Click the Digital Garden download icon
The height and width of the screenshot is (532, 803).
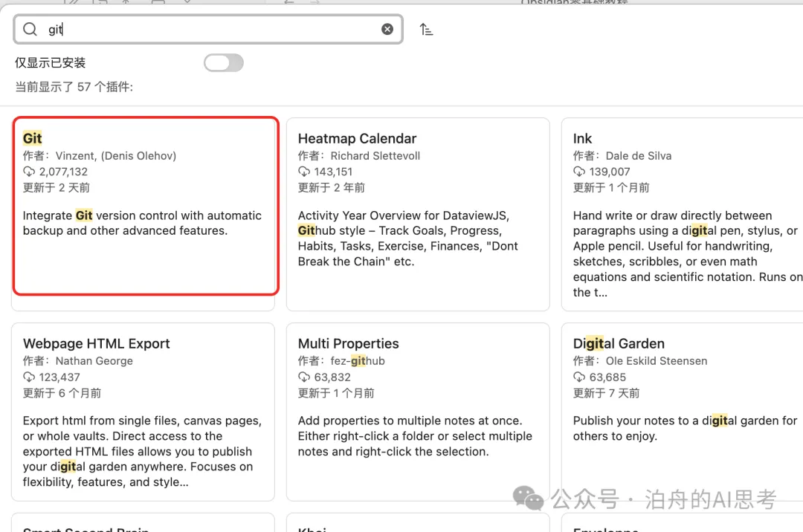pos(579,377)
